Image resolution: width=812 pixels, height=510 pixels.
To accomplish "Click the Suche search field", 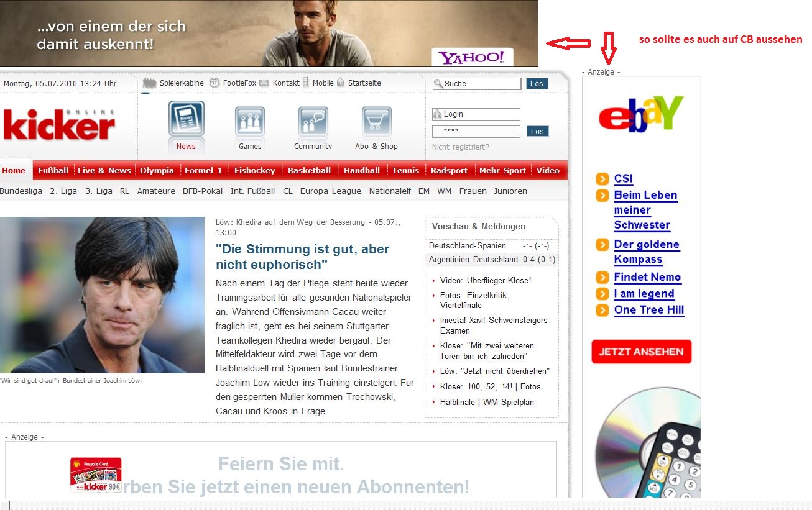I will (477, 84).
